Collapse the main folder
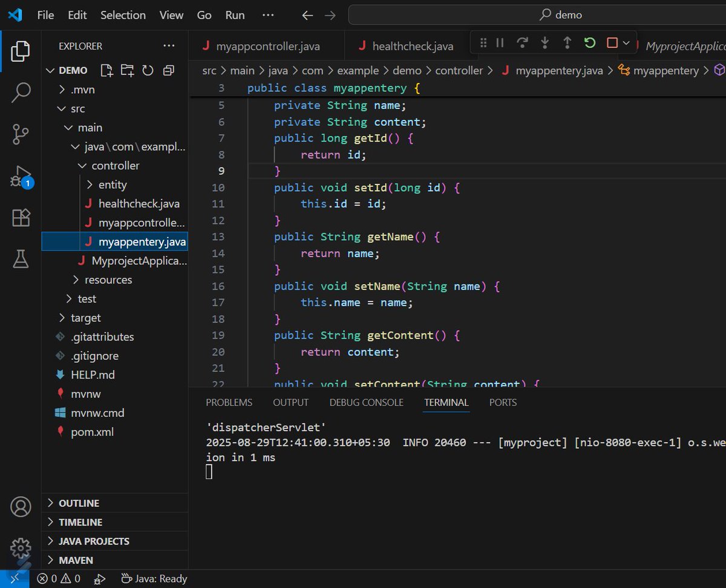 point(68,128)
